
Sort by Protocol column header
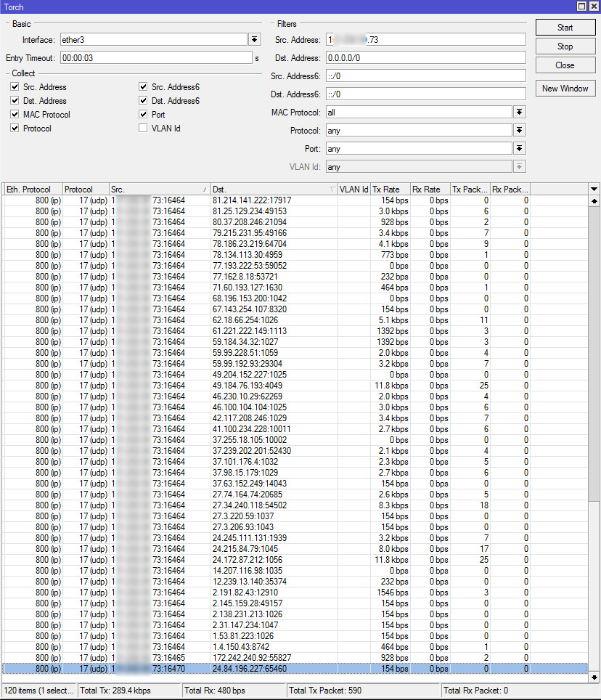click(86, 190)
